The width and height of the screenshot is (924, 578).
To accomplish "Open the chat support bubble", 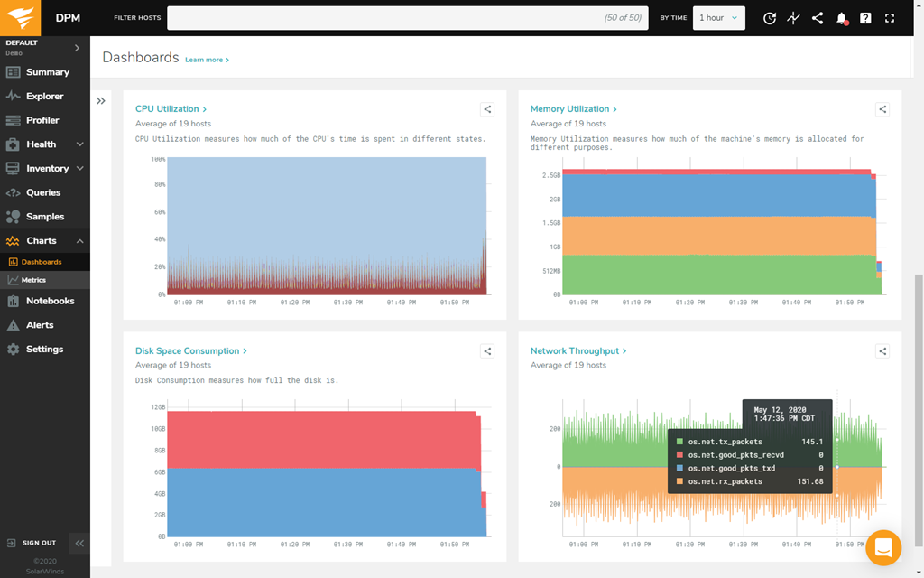I will coord(882,547).
